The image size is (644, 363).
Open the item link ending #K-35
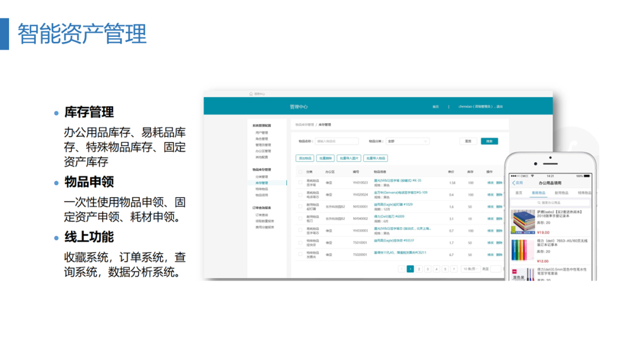tap(398, 180)
